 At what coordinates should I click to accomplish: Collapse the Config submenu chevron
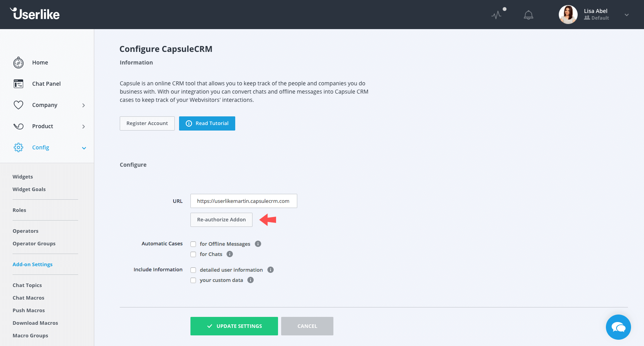pyautogui.click(x=84, y=148)
